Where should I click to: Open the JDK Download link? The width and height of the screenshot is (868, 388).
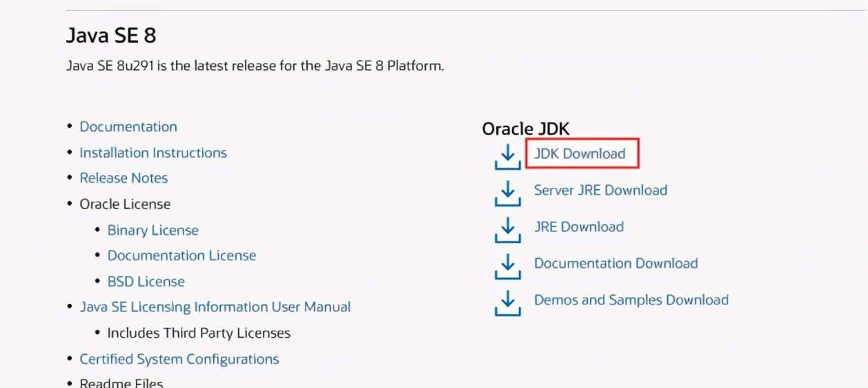tap(580, 153)
